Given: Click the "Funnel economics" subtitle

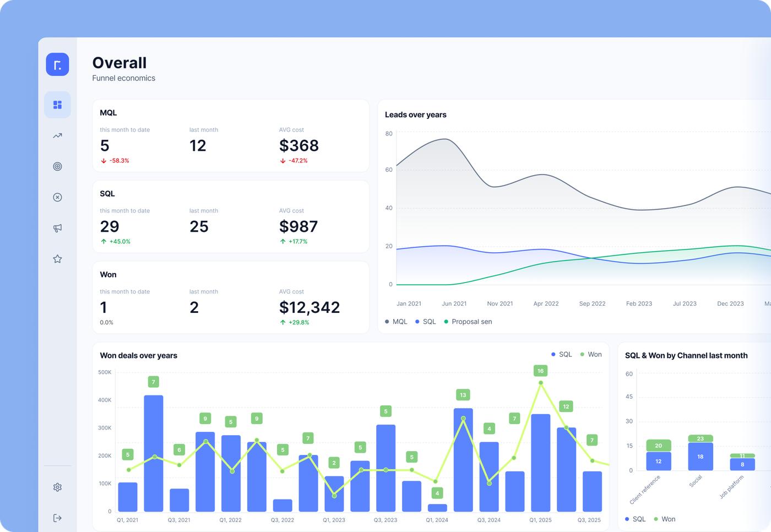Looking at the screenshot, I should pyautogui.click(x=124, y=78).
